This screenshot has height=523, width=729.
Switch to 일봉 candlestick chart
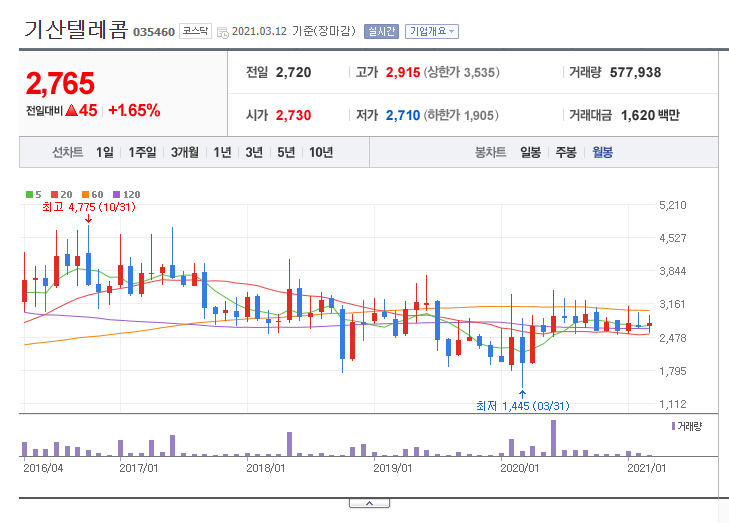point(530,152)
